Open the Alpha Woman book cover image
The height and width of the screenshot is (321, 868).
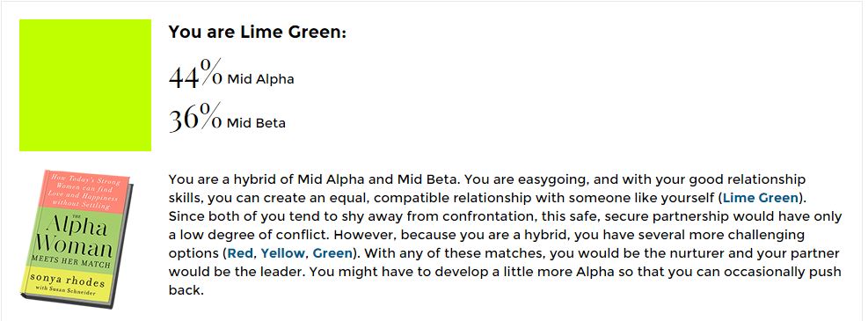(77, 239)
